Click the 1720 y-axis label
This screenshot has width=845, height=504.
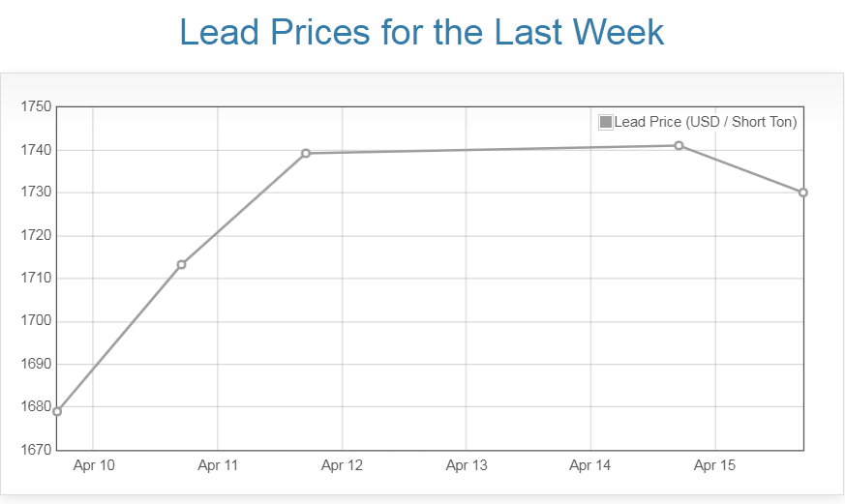coord(36,236)
